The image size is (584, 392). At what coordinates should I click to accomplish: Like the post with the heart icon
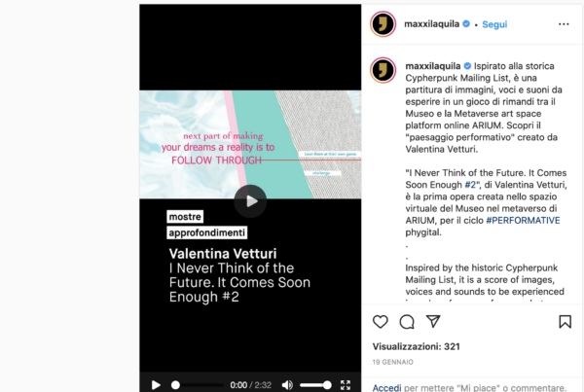[x=381, y=322]
